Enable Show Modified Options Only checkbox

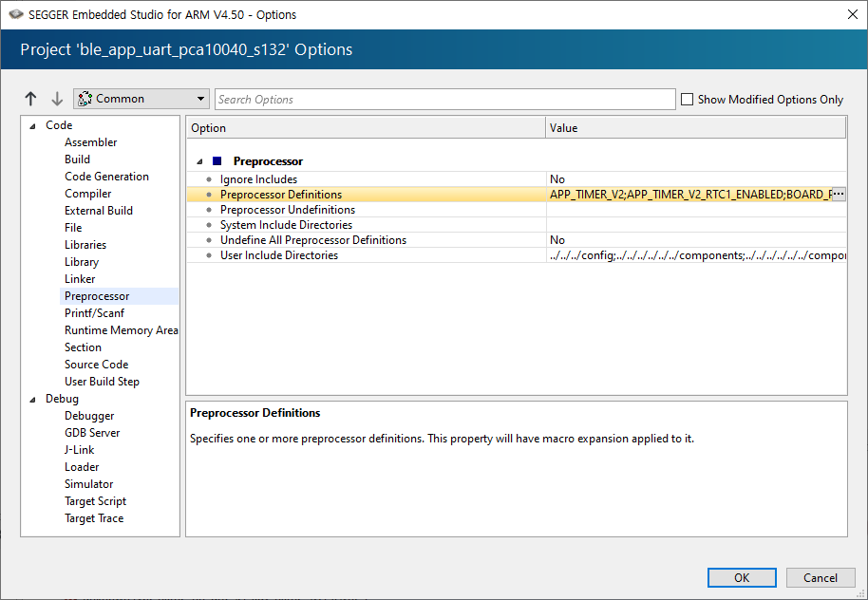pyautogui.click(x=687, y=99)
